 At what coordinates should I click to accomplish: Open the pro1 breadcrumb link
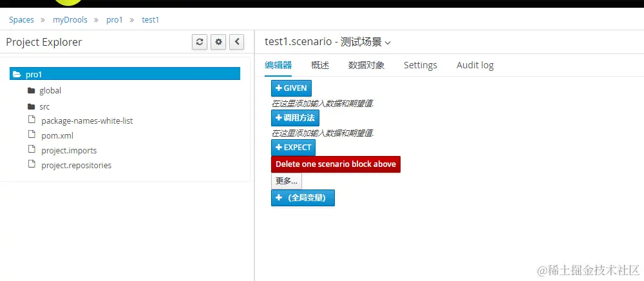click(x=115, y=20)
